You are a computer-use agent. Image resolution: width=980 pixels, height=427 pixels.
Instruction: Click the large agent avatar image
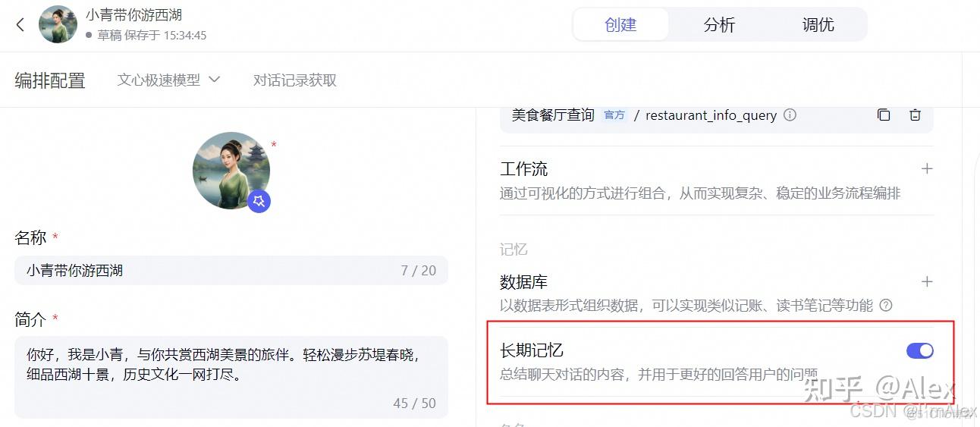(x=231, y=171)
